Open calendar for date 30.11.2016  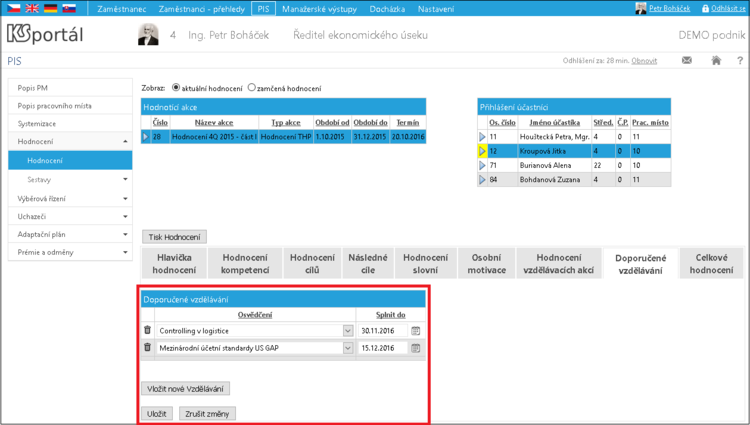[416, 330]
